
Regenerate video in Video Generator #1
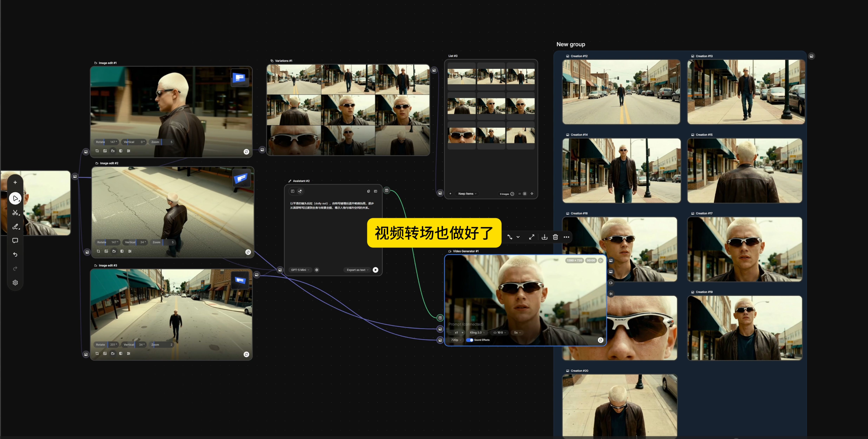click(x=600, y=340)
